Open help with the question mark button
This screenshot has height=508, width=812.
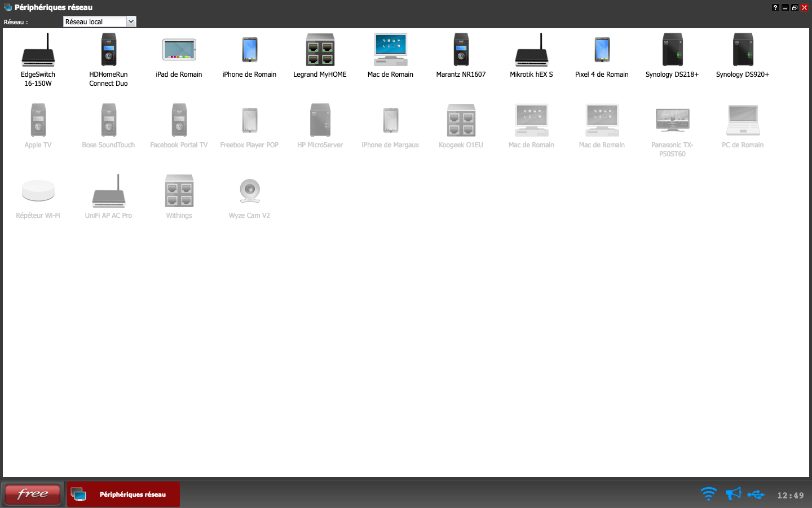(775, 7)
